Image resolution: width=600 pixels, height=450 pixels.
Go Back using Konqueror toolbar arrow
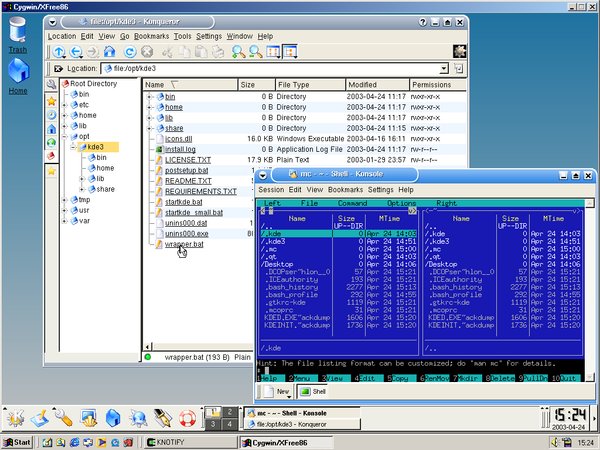point(76,51)
